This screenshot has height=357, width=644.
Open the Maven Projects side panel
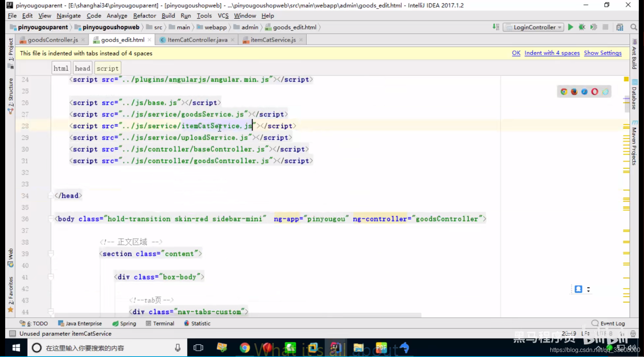pos(634,143)
